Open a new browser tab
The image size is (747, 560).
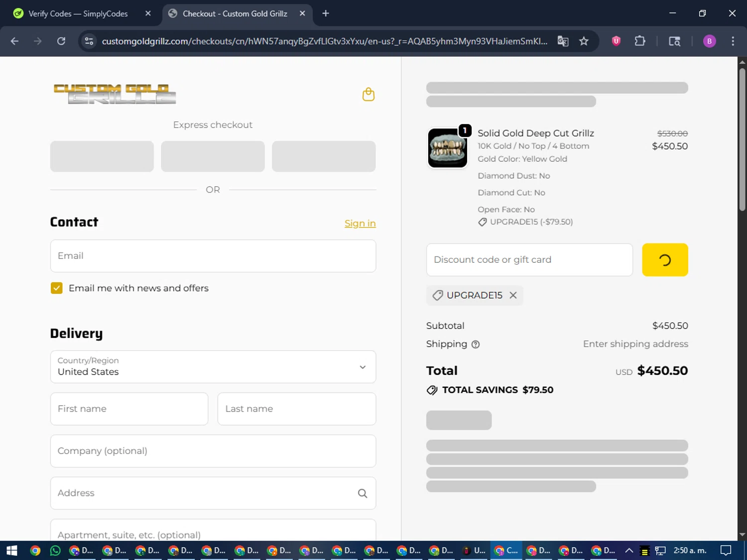click(326, 13)
